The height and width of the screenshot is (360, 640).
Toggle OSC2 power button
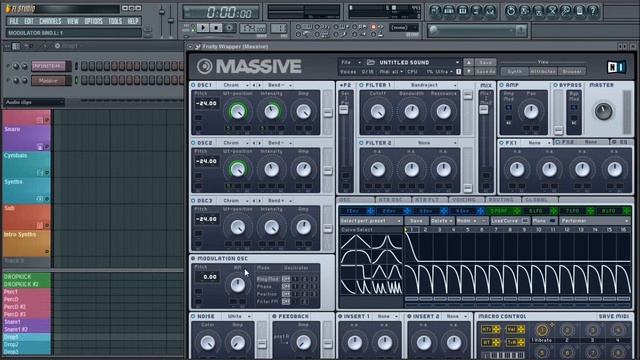tap(193, 143)
